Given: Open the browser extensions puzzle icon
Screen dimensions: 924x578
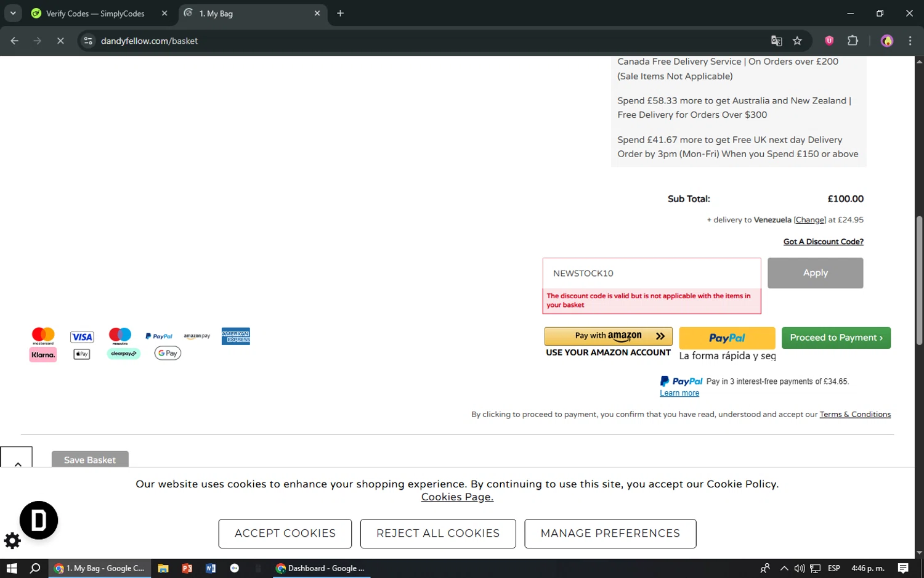Looking at the screenshot, I should click(853, 41).
